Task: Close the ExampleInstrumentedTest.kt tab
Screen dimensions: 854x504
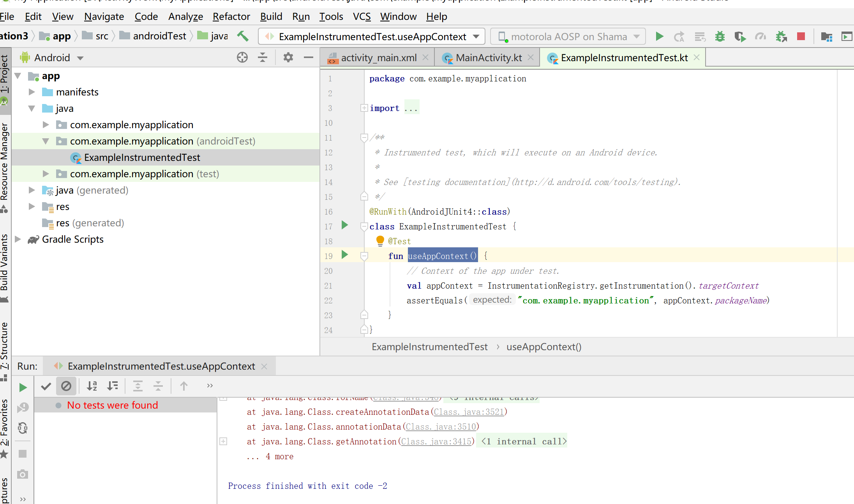Action: [x=697, y=57]
